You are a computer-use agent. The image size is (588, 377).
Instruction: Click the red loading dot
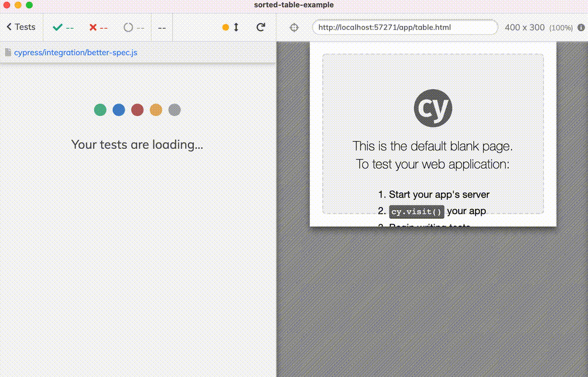137,110
